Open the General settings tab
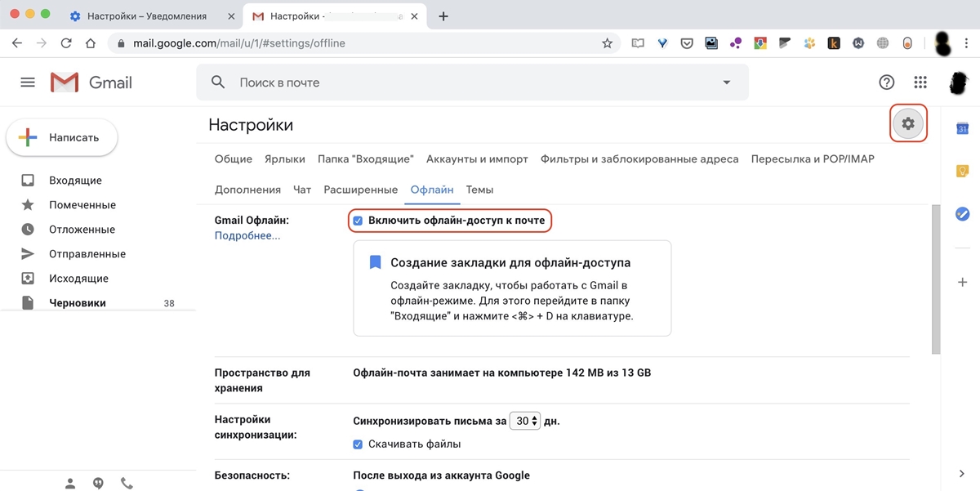 (x=234, y=159)
